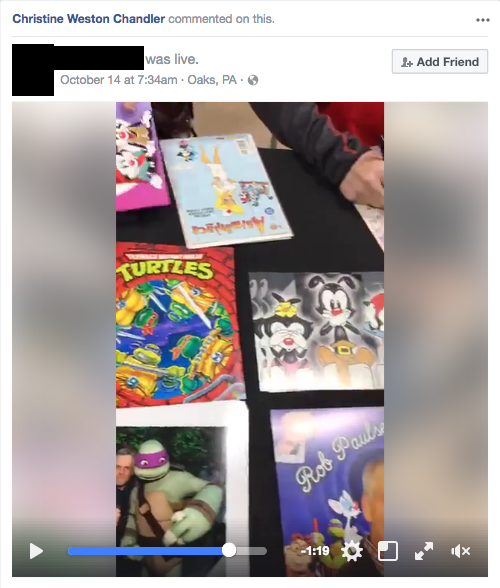Image resolution: width=500 pixels, height=588 pixels.
Task: Open the post options ellipsis menu
Action: (483, 20)
